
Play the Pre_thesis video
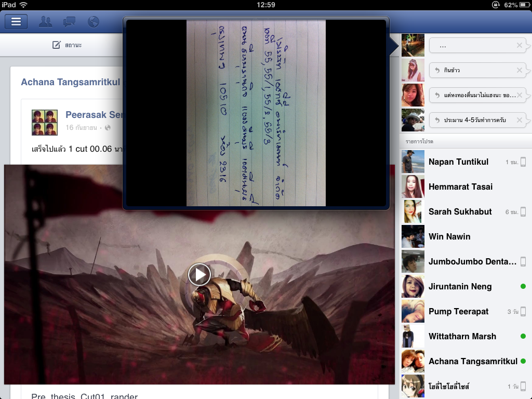(x=199, y=274)
